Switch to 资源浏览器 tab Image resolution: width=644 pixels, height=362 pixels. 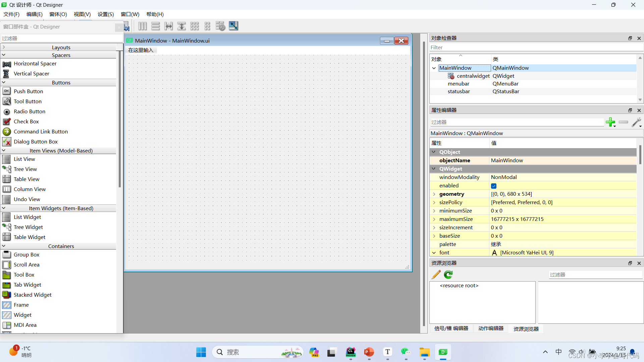tap(526, 329)
